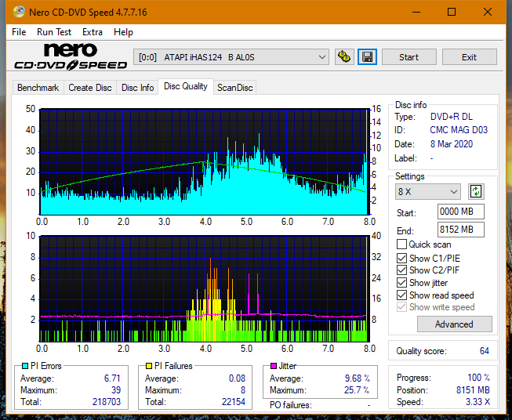Open the Help menu
Image resolution: width=512 pixels, height=420 pixels.
click(123, 32)
